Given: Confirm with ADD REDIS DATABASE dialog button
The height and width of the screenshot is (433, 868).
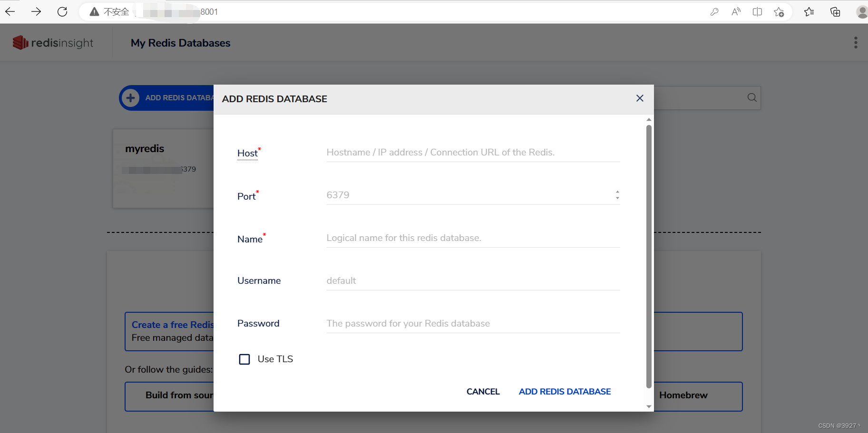Looking at the screenshot, I should 565,392.
